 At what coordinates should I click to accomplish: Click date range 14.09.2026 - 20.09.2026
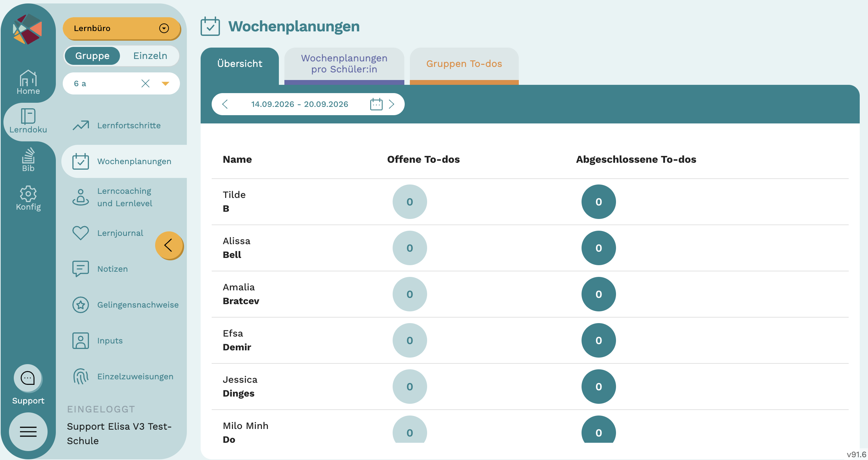point(300,104)
